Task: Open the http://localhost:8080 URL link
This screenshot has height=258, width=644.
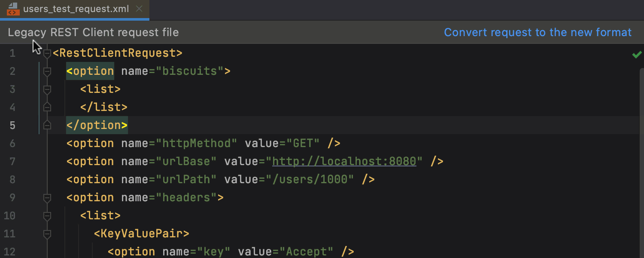Action: (x=344, y=161)
